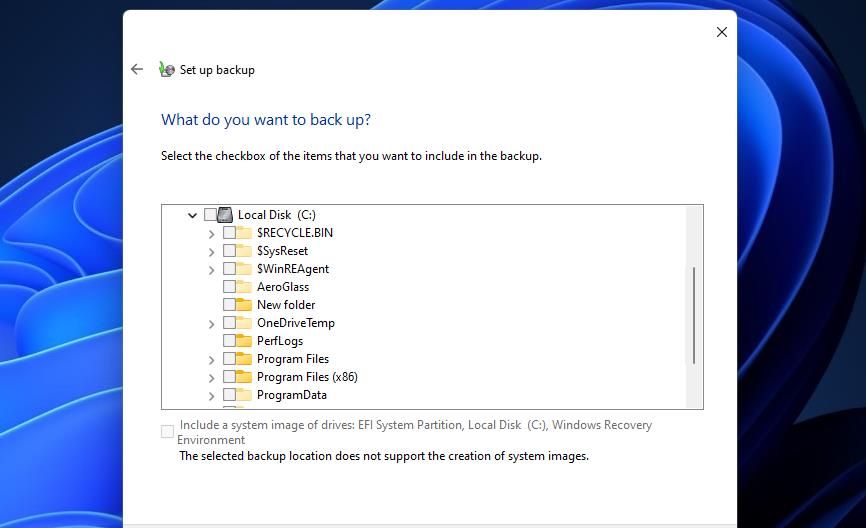
Task: Select the $WinREAgent label
Action: tap(293, 269)
